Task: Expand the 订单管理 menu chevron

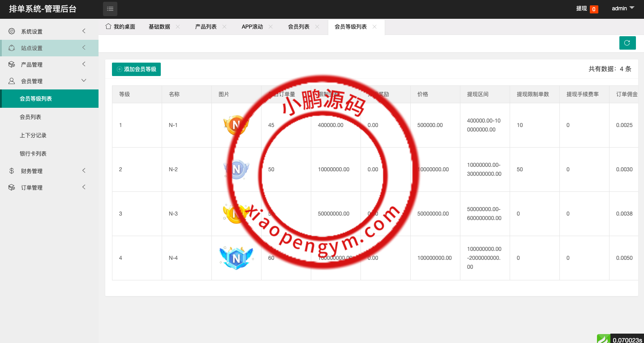Action: click(84, 187)
